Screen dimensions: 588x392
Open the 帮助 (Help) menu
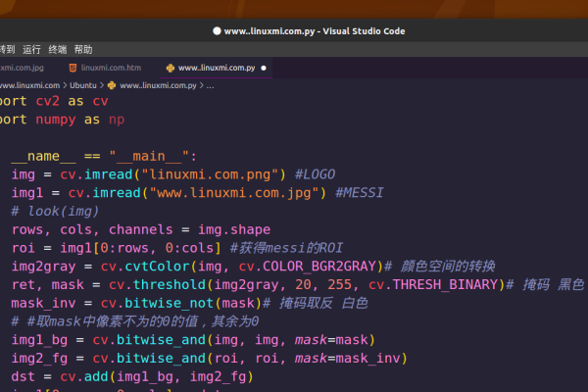pyautogui.click(x=83, y=50)
